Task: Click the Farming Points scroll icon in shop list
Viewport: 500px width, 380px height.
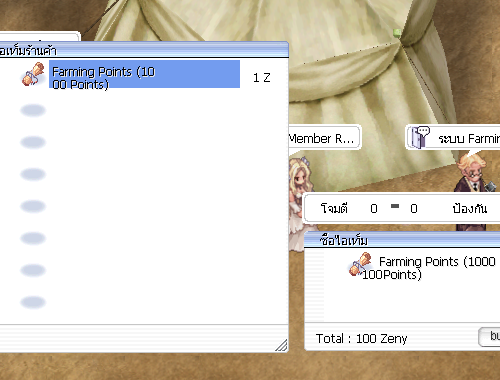Action: pos(33,74)
